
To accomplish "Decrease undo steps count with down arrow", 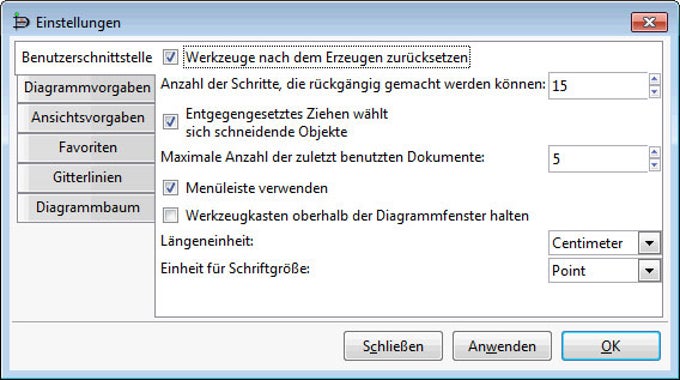I will [x=654, y=92].
